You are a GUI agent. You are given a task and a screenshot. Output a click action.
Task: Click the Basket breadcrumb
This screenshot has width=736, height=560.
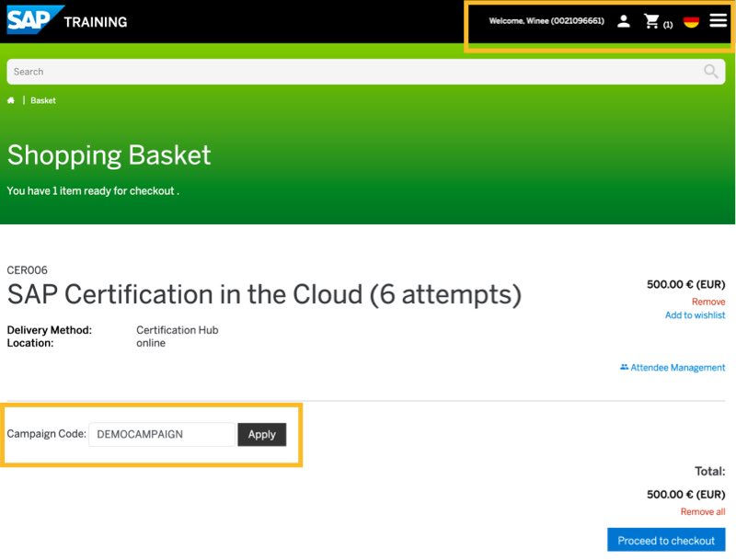43,100
